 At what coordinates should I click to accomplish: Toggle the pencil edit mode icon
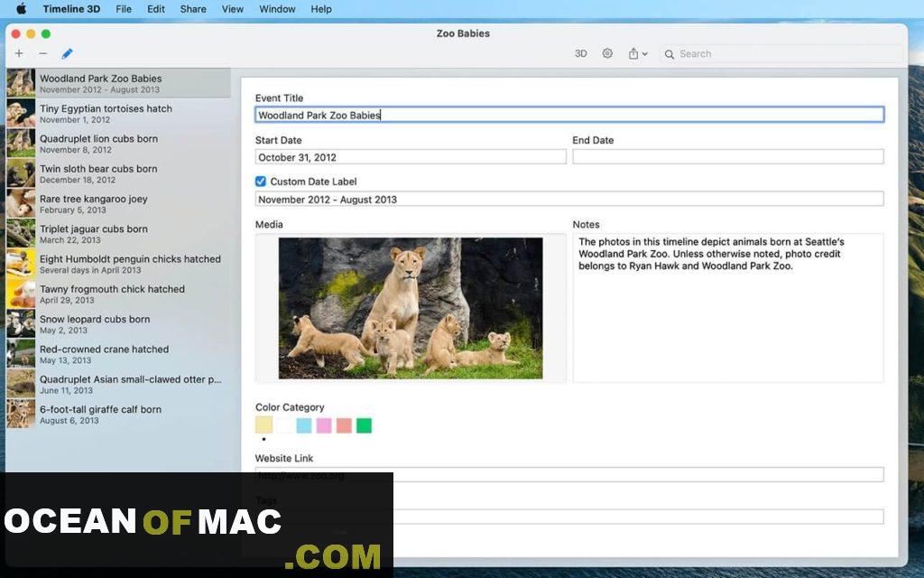[67, 53]
